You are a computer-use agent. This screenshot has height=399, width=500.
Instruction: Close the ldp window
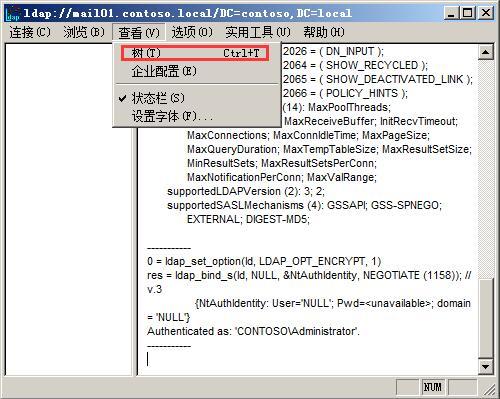point(486,13)
